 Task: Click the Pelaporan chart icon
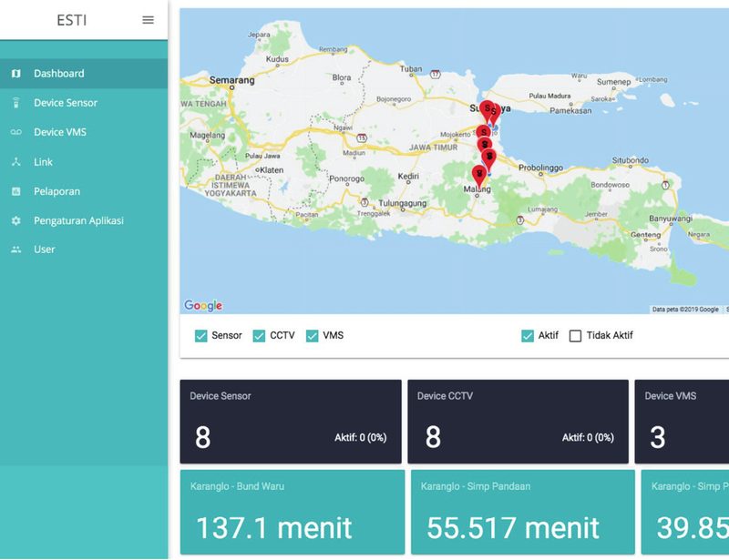pyautogui.click(x=16, y=191)
